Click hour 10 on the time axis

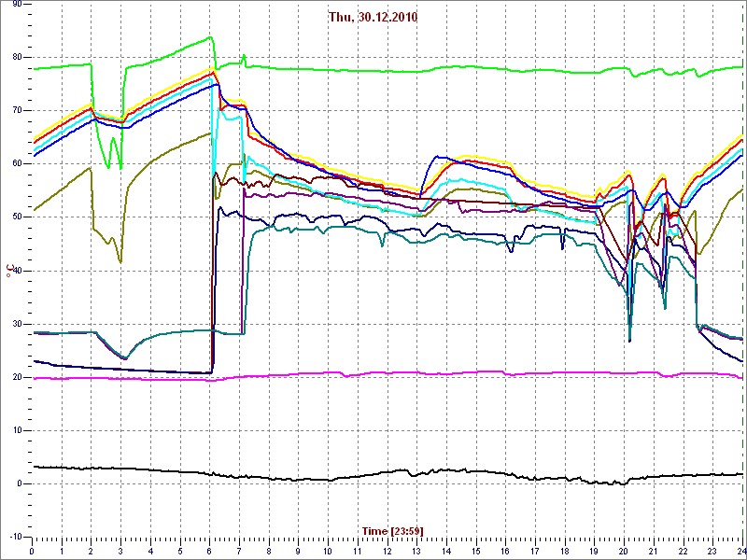click(x=329, y=552)
